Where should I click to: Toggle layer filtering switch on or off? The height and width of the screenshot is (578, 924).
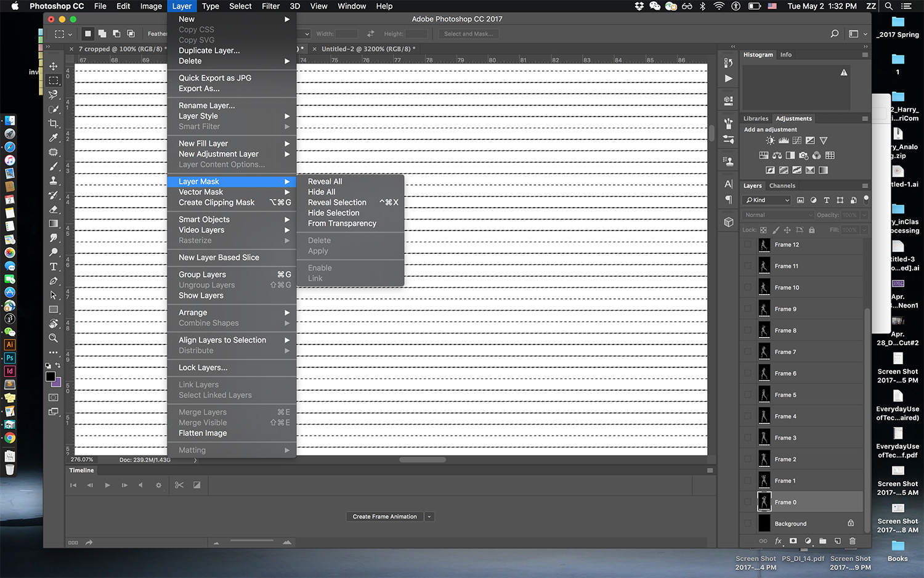(866, 199)
